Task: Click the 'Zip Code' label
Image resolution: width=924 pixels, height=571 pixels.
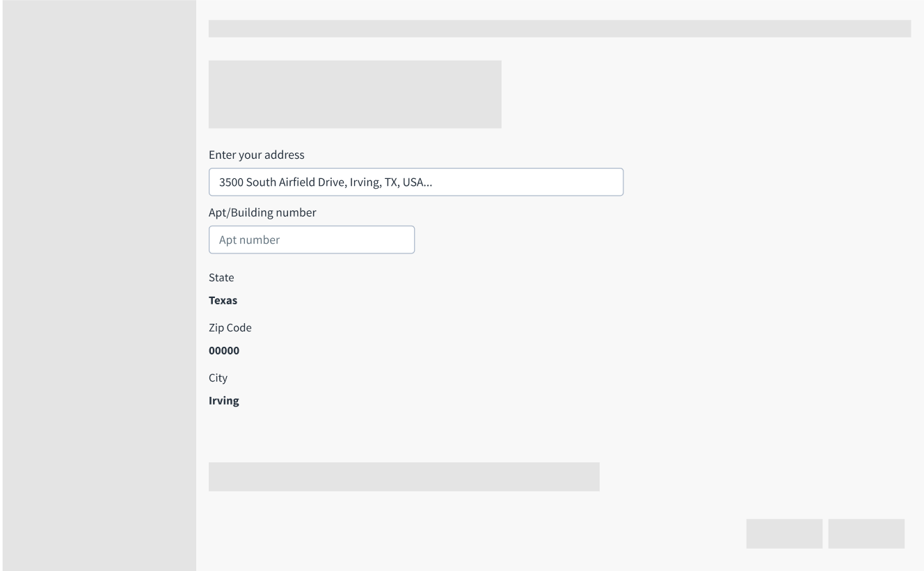Action: point(230,328)
